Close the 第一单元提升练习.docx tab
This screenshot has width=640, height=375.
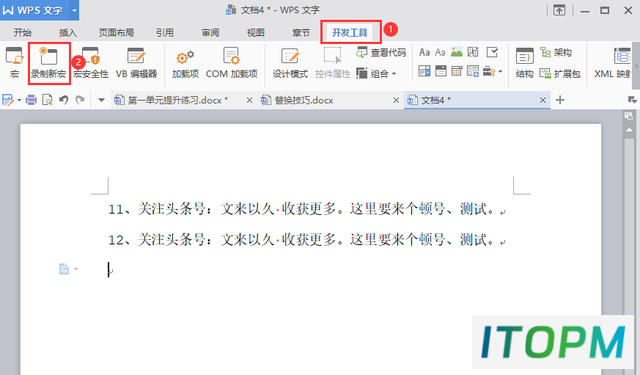249,100
